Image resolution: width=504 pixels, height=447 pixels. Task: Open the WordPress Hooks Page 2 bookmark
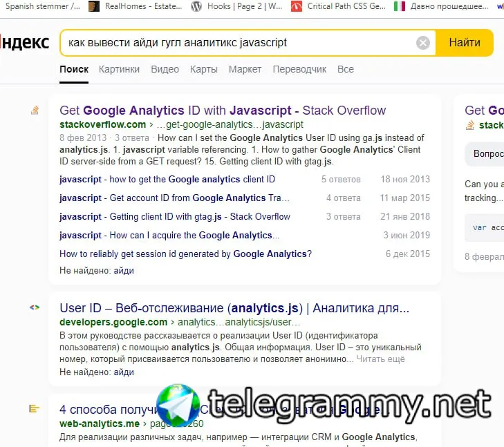tap(236, 6)
